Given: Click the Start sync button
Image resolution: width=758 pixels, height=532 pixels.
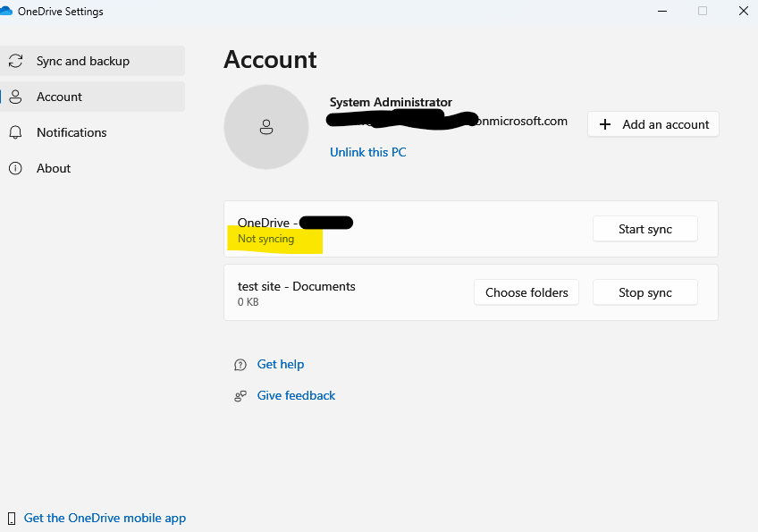Looking at the screenshot, I should coord(644,229).
